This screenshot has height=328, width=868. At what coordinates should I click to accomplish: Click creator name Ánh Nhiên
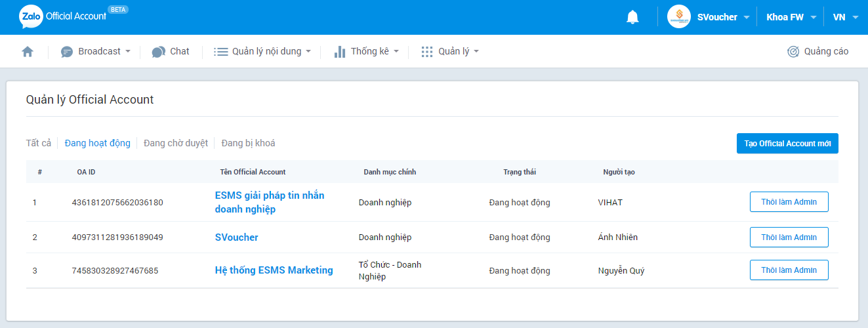click(x=618, y=237)
